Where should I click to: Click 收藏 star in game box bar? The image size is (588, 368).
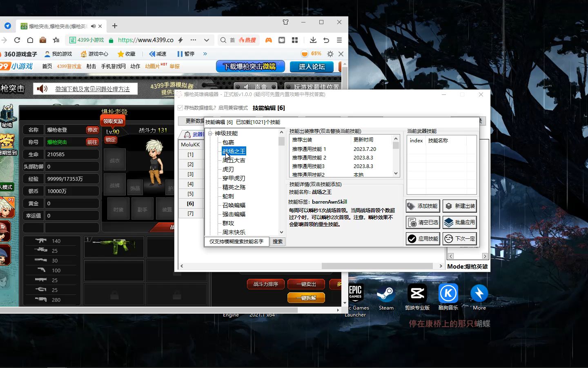coord(126,54)
